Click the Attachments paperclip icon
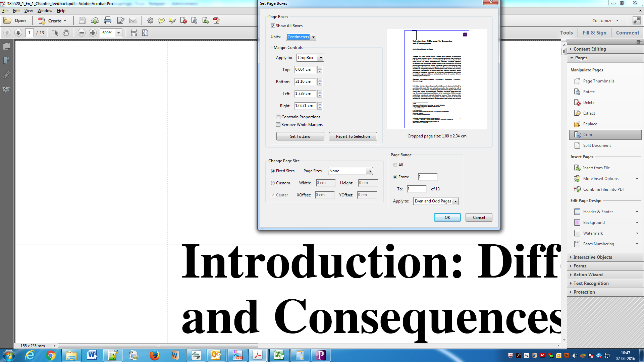 tap(6, 75)
